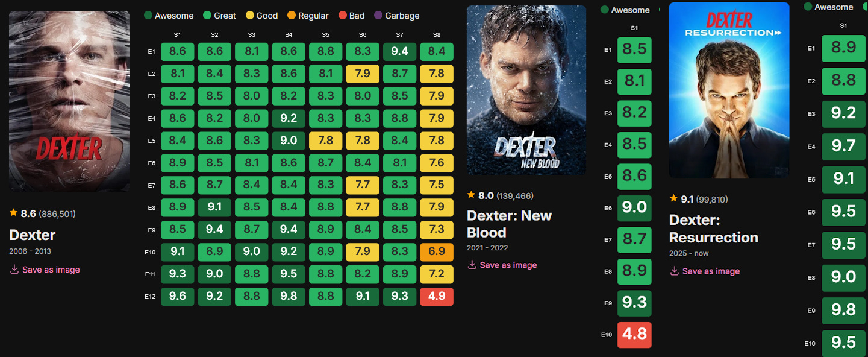Click the 9.4 rating in S2 E9
Viewport: 868px width, 357px height.
pos(214,230)
